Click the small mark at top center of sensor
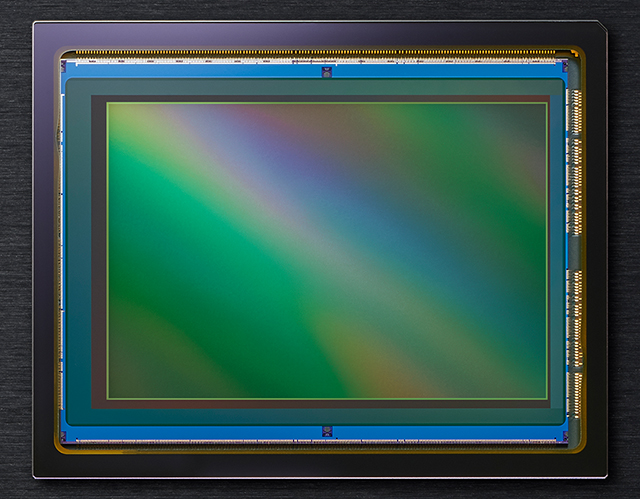This screenshot has height=499, width=640. pyautogui.click(x=327, y=70)
